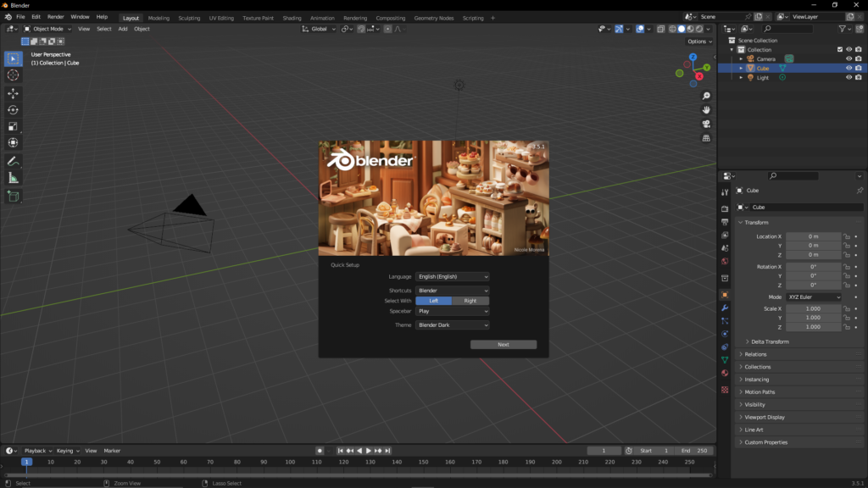Switch to the Modeling workspace tab

coord(159,18)
